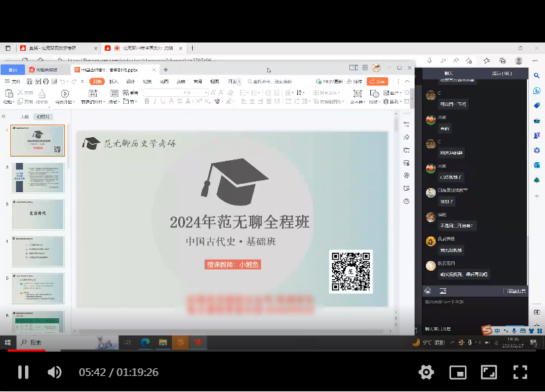545x392 pixels.
Task: Center align text in paragraph group
Action: tap(252, 101)
